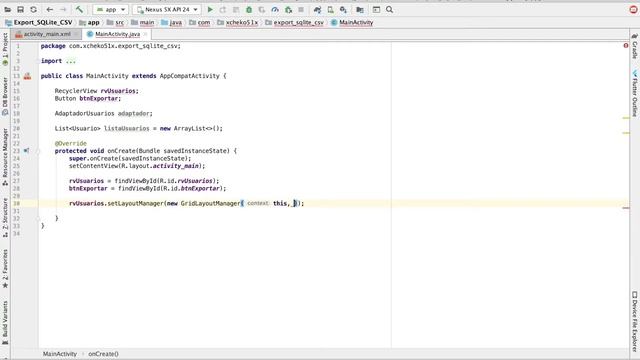Build project with the hammer icon

(x=79, y=9)
